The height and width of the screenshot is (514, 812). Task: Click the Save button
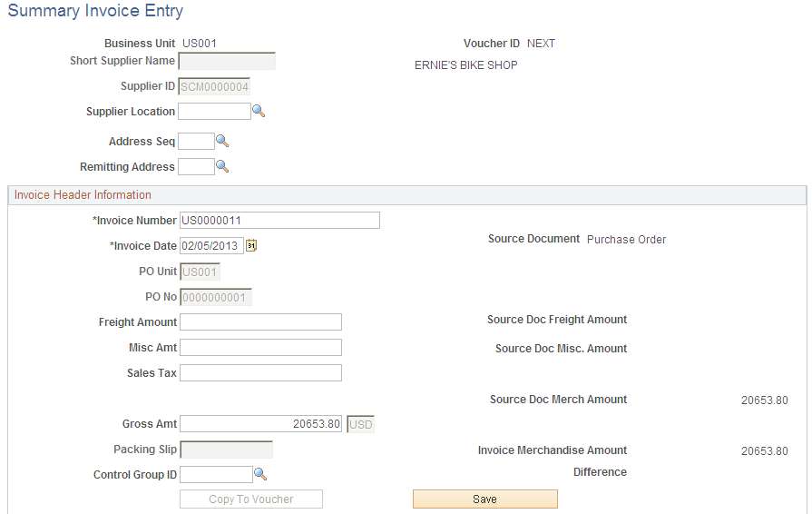[x=485, y=499]
